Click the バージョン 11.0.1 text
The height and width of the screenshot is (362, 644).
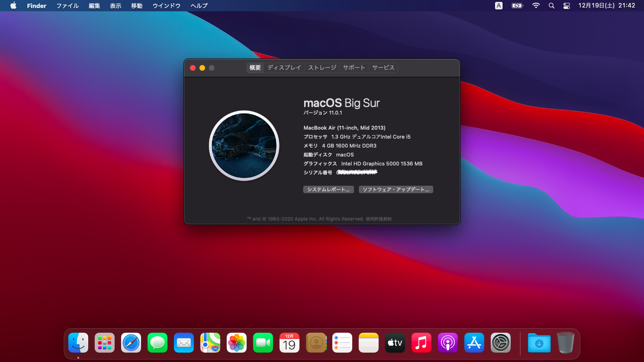[323, 113]
